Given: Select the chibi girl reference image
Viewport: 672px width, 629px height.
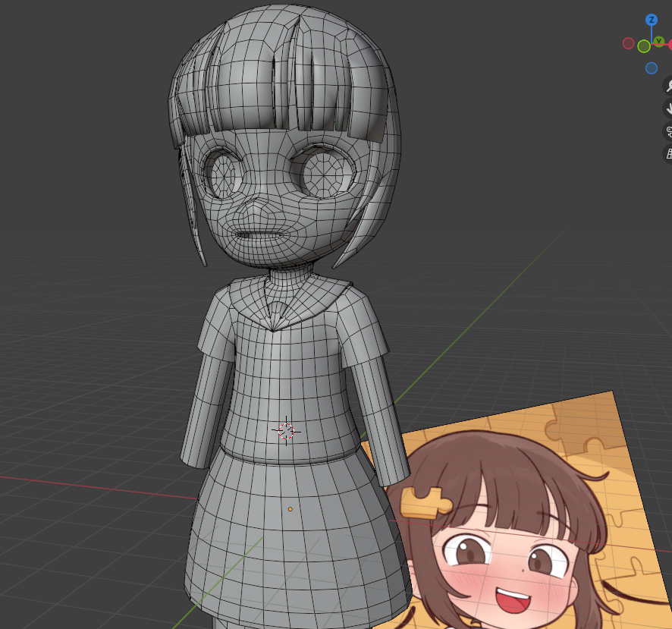Looking at the screenshot, I should click(523, 514).
